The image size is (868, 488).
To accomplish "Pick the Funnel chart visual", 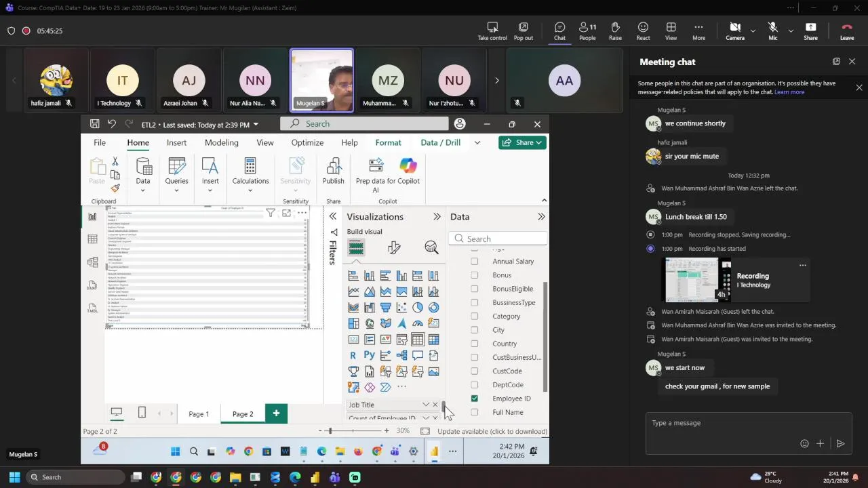I will (x=385, y=308).
